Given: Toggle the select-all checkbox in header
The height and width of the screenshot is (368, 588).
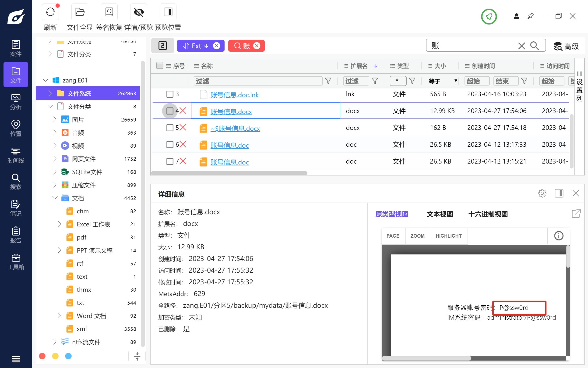Looking at the screenshot, I should click(x=160, y=65).
